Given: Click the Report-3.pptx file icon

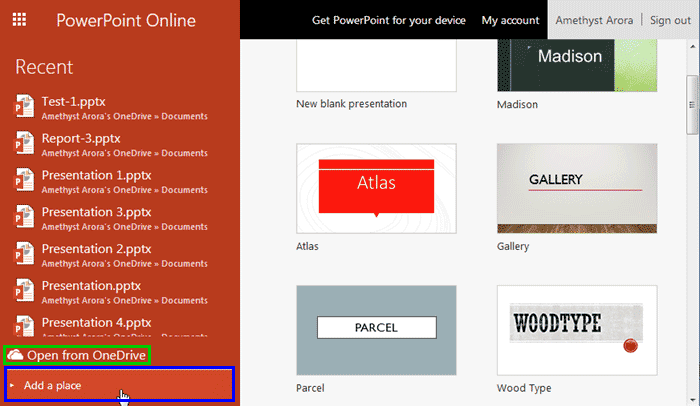Looking at the screenshot, I should coord(25,143).
